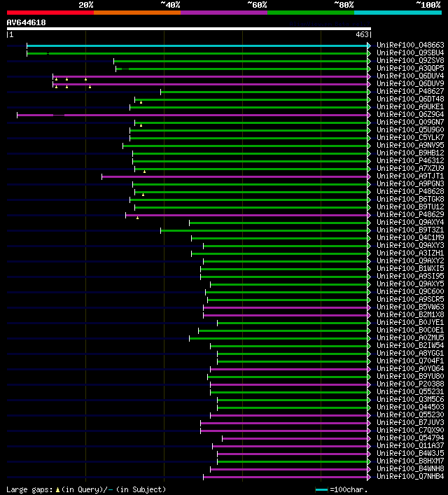This screenshot has height=495, width=448.
Task: Click the UniRef100_Q11A37 label
Action: coord(410,446)
